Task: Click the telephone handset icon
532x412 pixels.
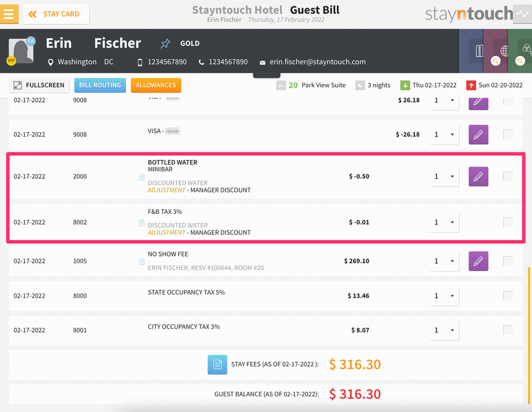Action: coord(201,62)
